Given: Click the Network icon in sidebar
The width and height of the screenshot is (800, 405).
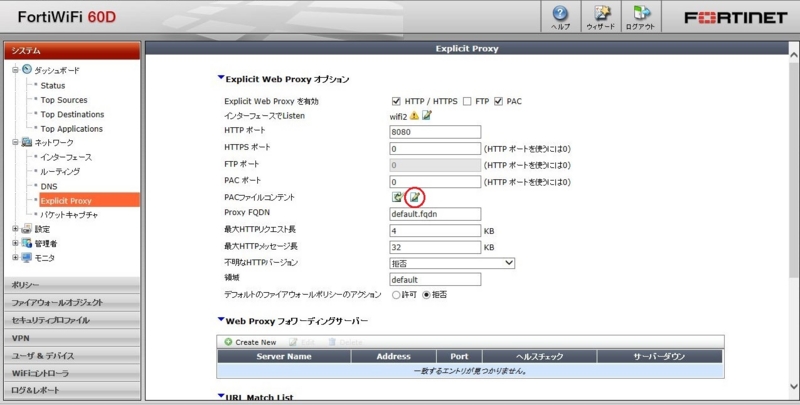Looking at the screenshot, I should click(27, 142).
